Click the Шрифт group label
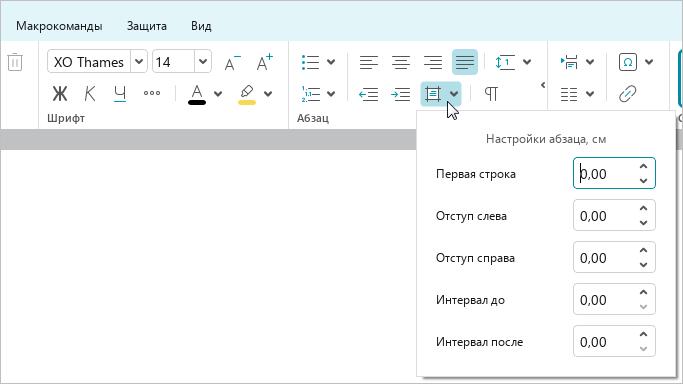 pyautogui.click(x=66, y=118)
